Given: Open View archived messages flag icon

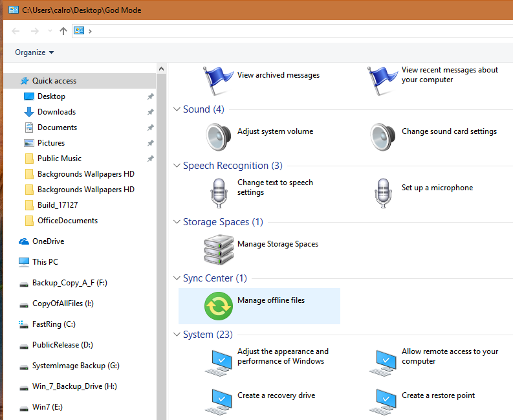Looking at the screenshot, I should 217,80.
